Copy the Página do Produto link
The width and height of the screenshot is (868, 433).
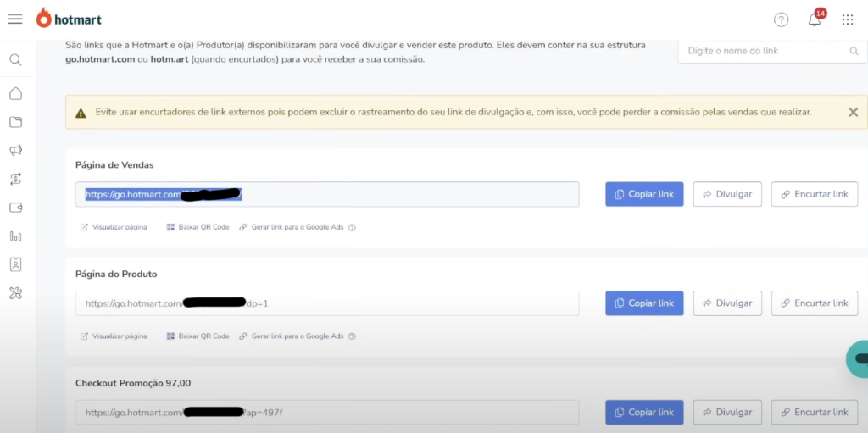(644, 303)
